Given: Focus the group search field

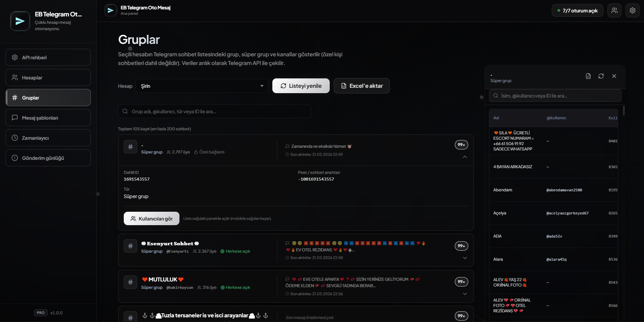Looking at the screenshot, I should pyautogui.click(x=215, y=111).
